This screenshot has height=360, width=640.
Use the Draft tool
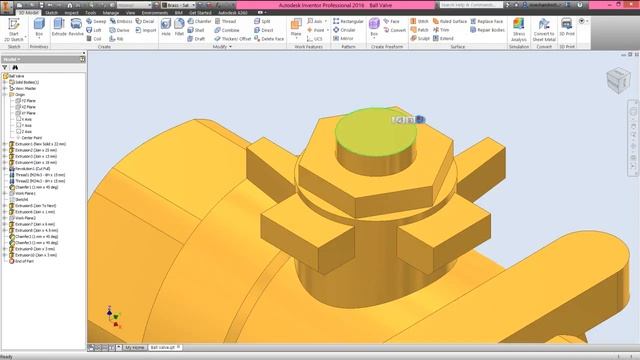pyautogui.click(x=196, y=39)
